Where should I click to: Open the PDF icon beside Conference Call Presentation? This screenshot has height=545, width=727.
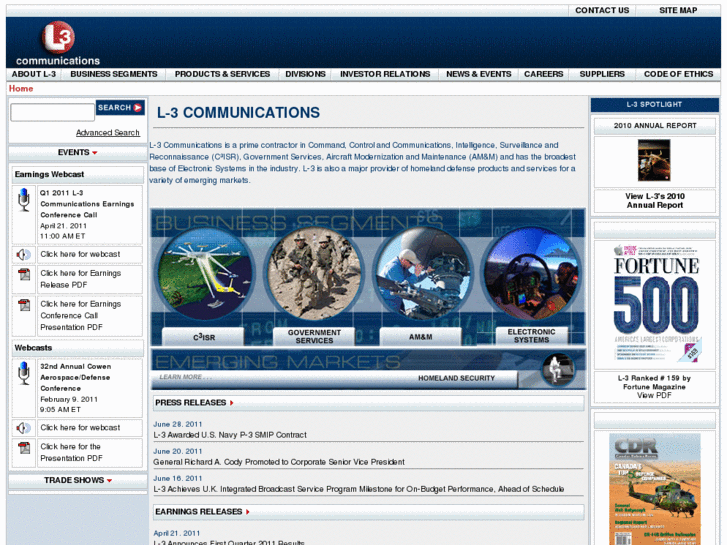click(x=24, y=305)
